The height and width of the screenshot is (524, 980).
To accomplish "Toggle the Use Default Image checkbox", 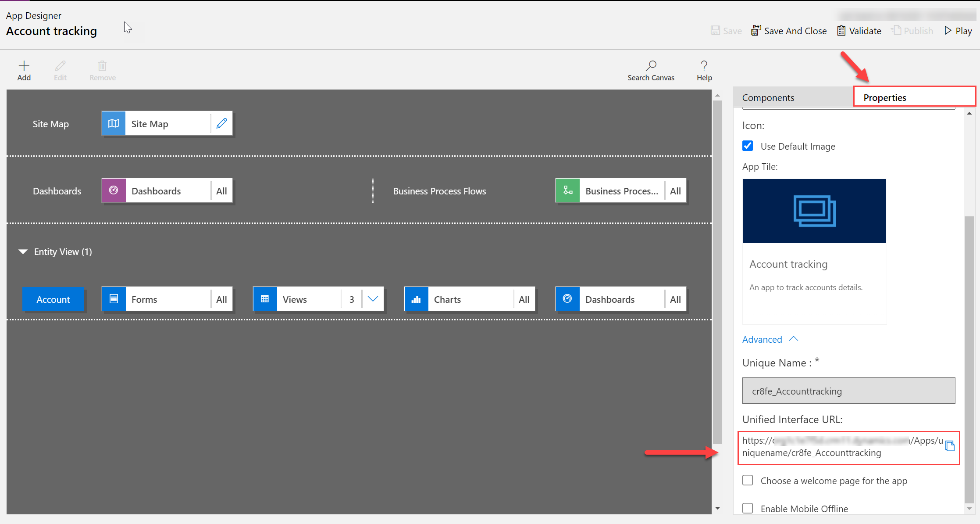I will [748, 146].
